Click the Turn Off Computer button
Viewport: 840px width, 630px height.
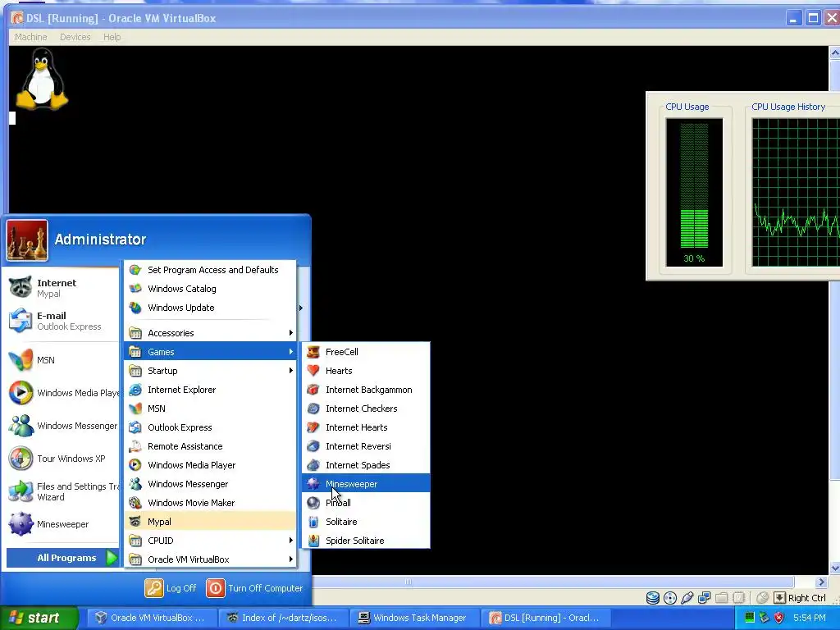(255, 587)
